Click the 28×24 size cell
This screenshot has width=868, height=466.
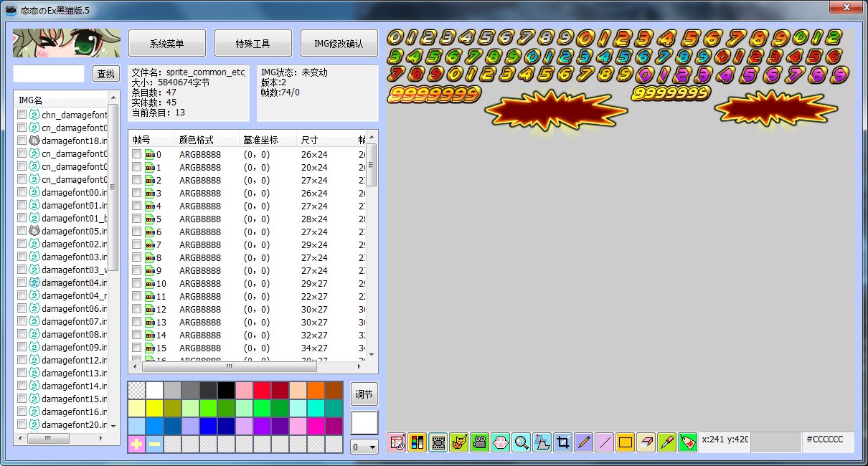(314, 219)
